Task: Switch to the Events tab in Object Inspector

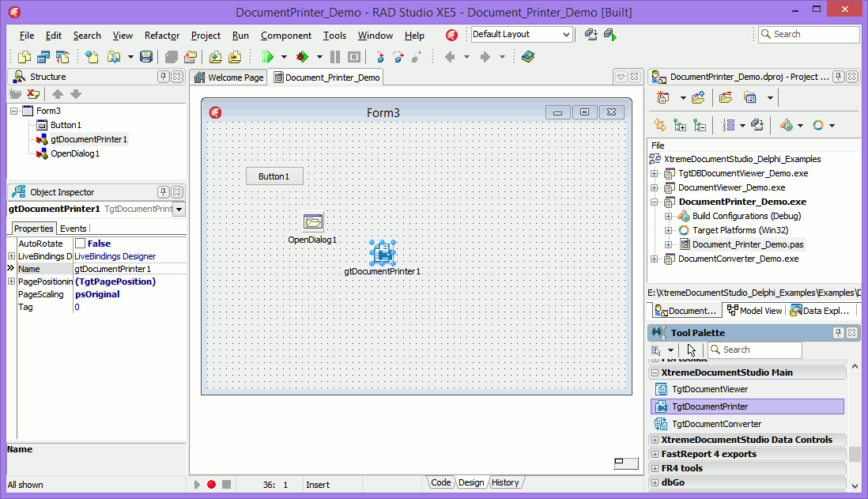Action: pos(74,229)
